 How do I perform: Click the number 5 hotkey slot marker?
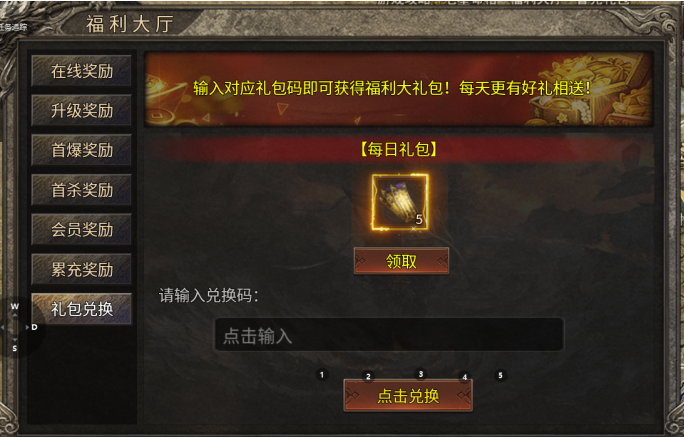point(500,376)
